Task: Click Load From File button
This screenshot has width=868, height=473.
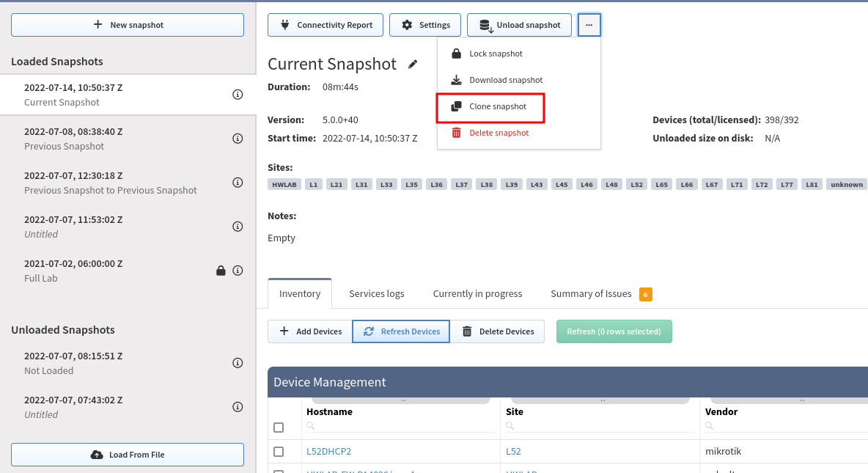Action: pos(128,455)
